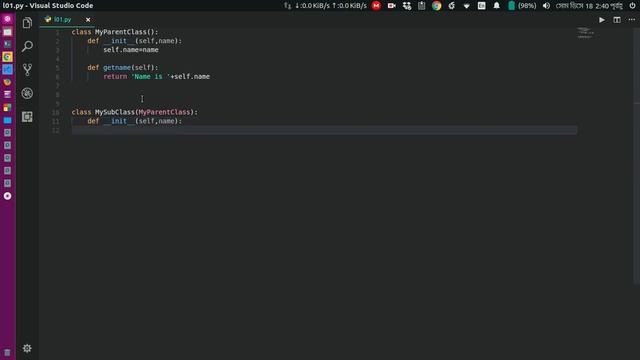
Task: Click 'class MySubClass(MyParentClass):' on line 10
Action: pyautogui.click(x=135, y=112)
